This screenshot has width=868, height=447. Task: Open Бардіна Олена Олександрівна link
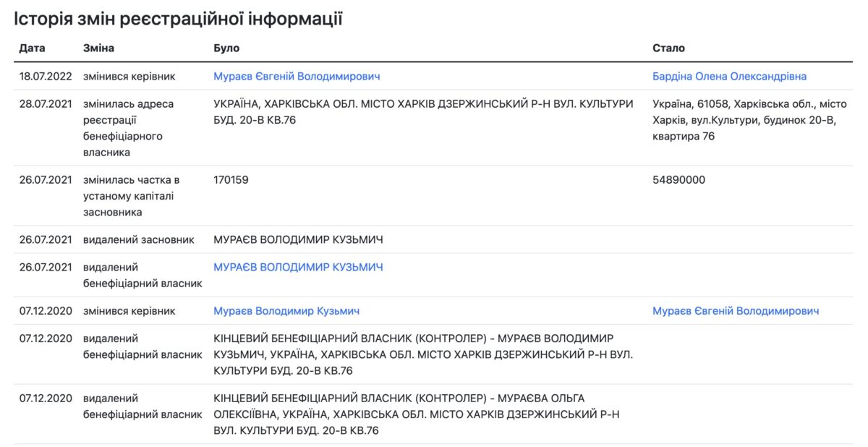point(729,77)
